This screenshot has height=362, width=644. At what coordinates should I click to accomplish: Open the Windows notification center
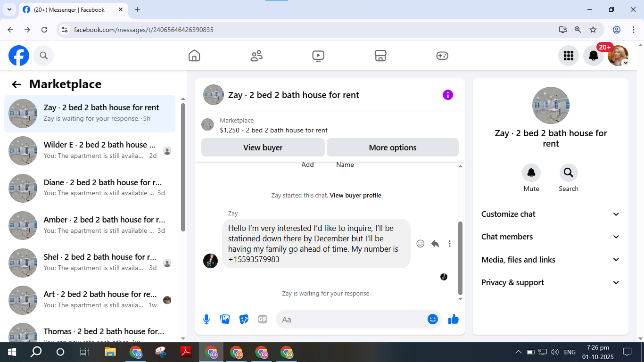[627, 352]
